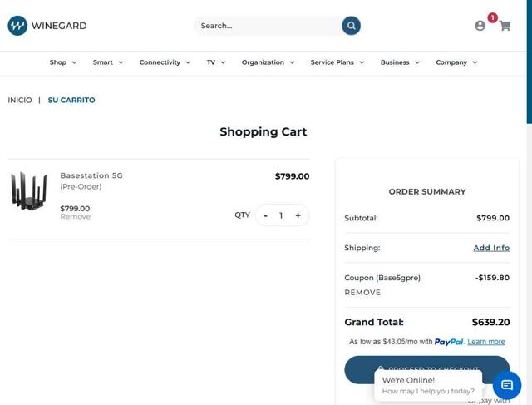Click the Grand Total $639.20 amount
Viewport: 532px width, 405px height.
tap(491, 322)
